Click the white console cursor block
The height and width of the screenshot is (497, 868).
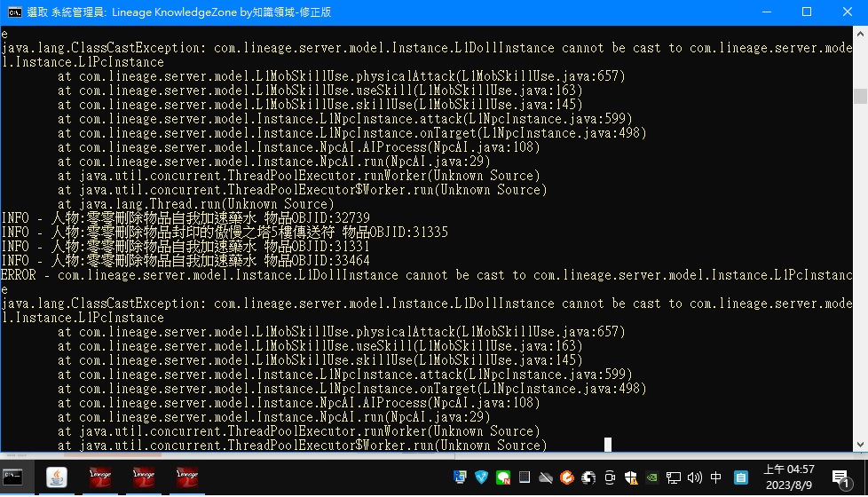tap(608, 445)
